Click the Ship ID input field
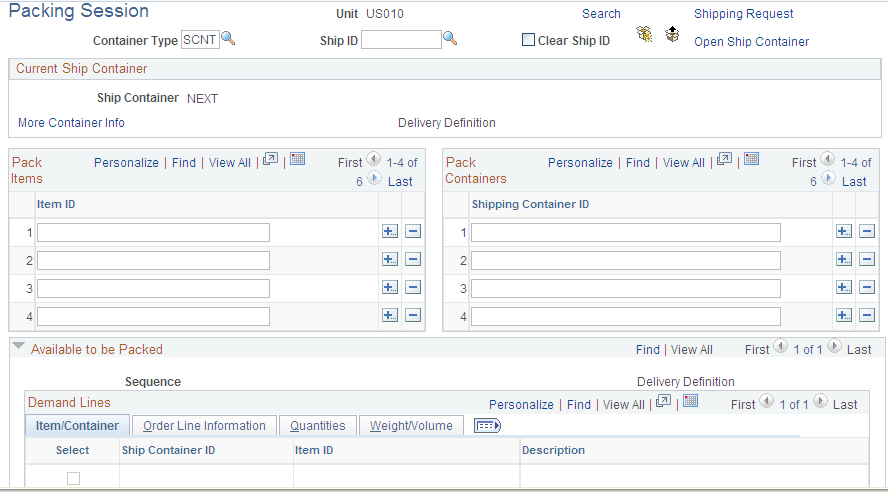 (402, 40)
